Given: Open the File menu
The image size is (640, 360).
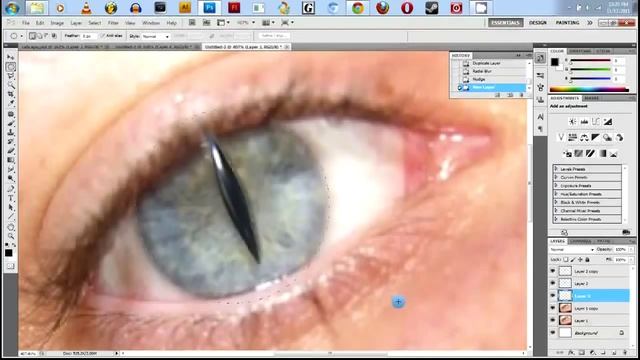Looking at the screenshot, I should [x=26, y=23].
